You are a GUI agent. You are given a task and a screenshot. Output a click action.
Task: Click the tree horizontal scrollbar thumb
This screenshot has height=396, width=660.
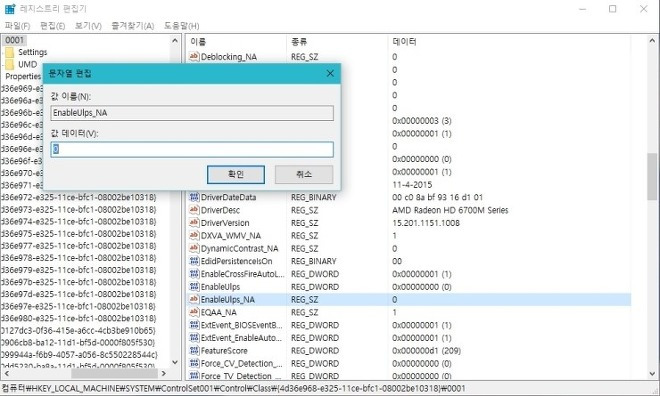(114, 373)
